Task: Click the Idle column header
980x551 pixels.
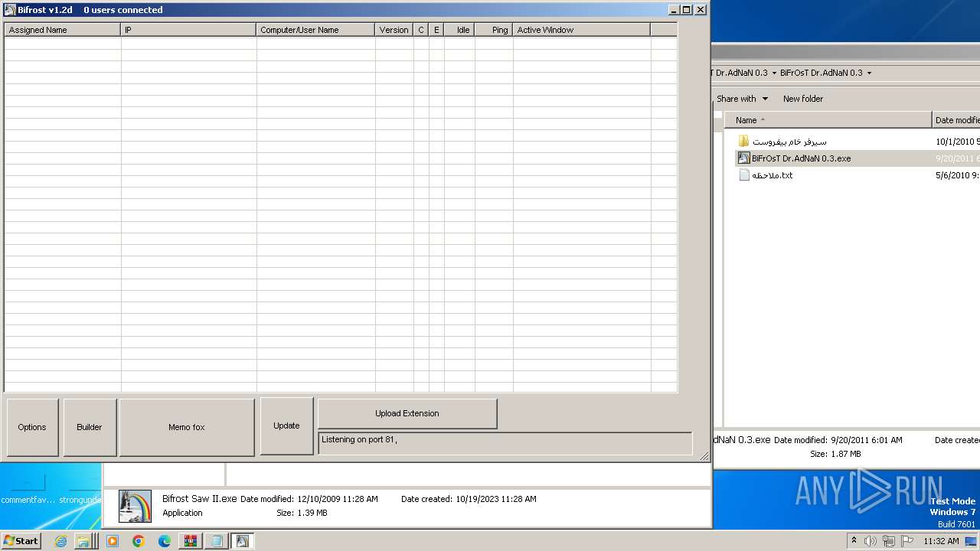Action: pyautogui.click(x=459, y=30)
